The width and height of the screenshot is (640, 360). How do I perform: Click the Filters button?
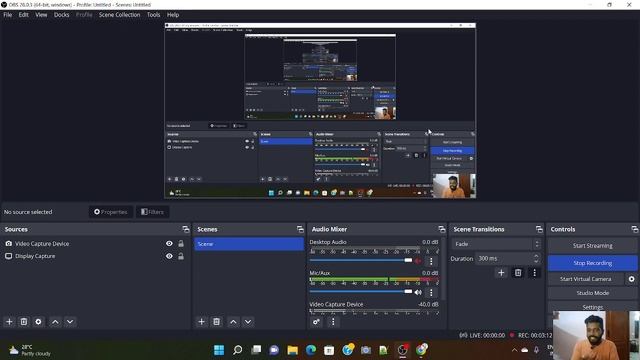point(152,212)
